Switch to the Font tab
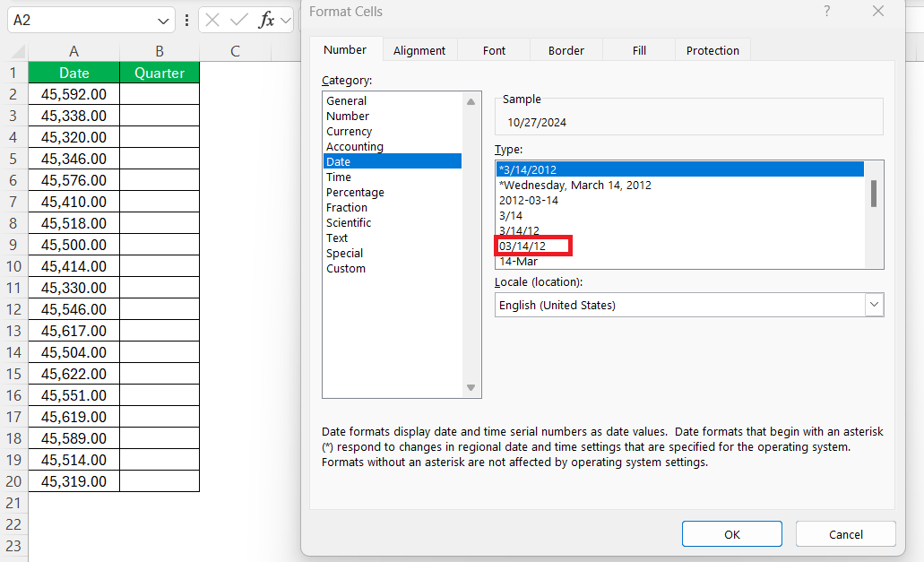This screenshot has height=562, width=924. click(x=494, y=51)
